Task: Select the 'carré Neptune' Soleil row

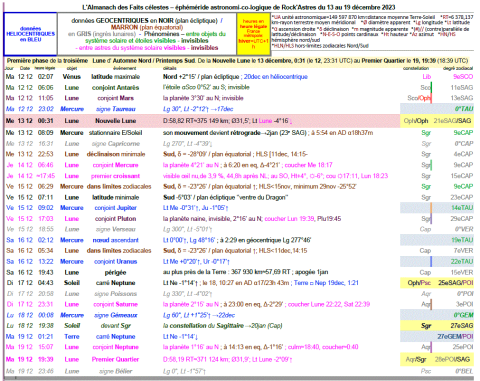Action: pyautogui.click(x=239, y=283)
